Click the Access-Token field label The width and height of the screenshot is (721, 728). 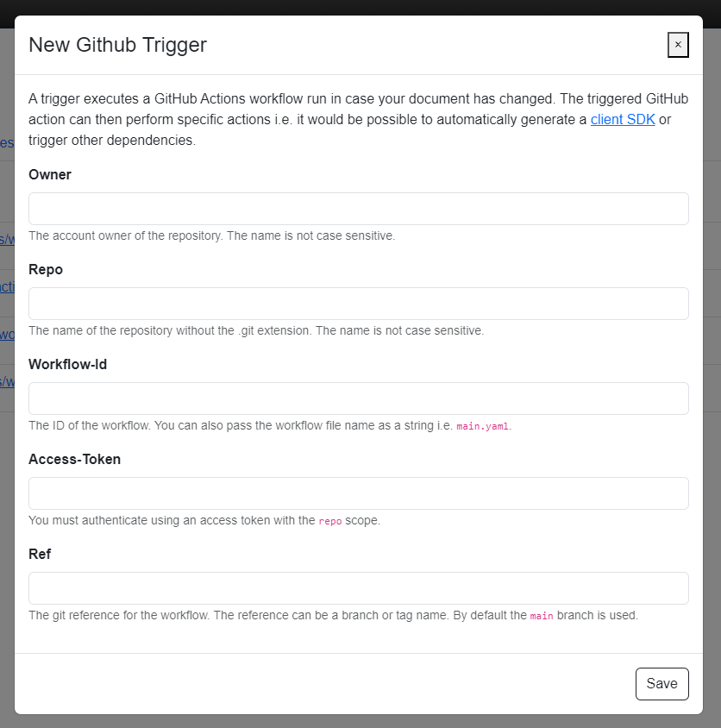coord(75,459)
